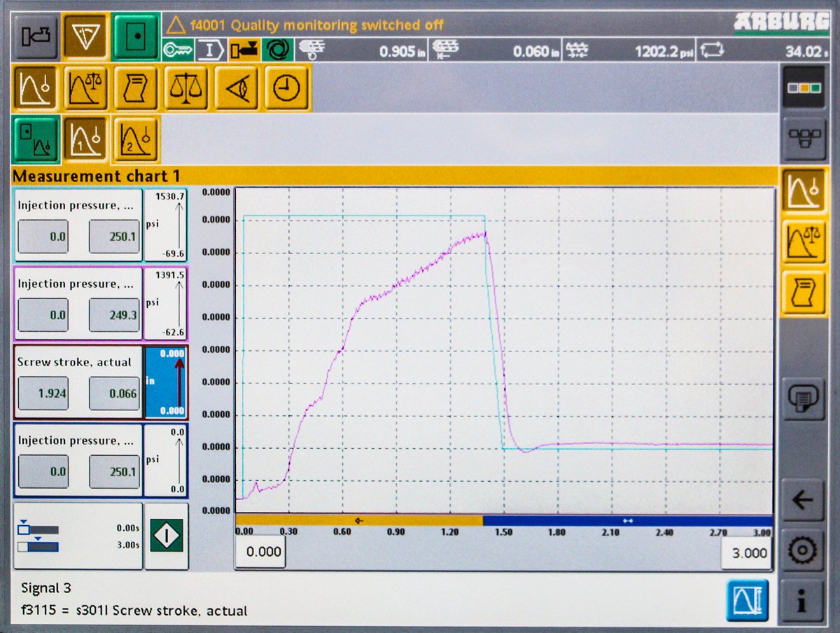This screenshot has width=840, height=633.
Task: Open the protocol scroll document tab
Action: (136, 88)
